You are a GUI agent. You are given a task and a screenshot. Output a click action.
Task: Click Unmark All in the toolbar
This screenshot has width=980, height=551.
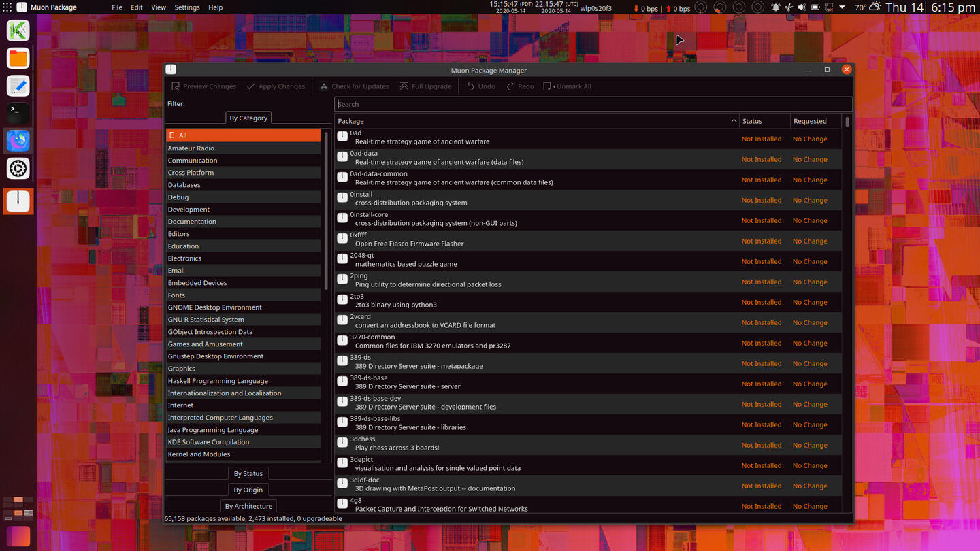[x=568, y=86]
